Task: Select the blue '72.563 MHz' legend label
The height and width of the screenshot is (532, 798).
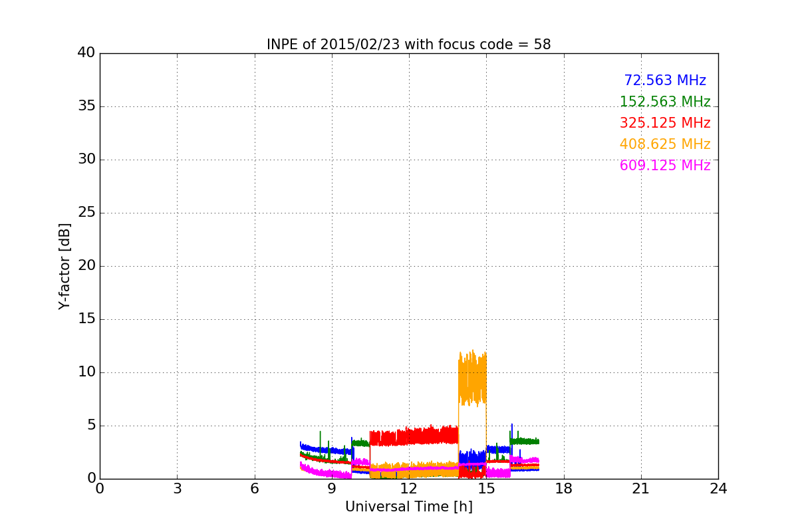Action: 665,80
